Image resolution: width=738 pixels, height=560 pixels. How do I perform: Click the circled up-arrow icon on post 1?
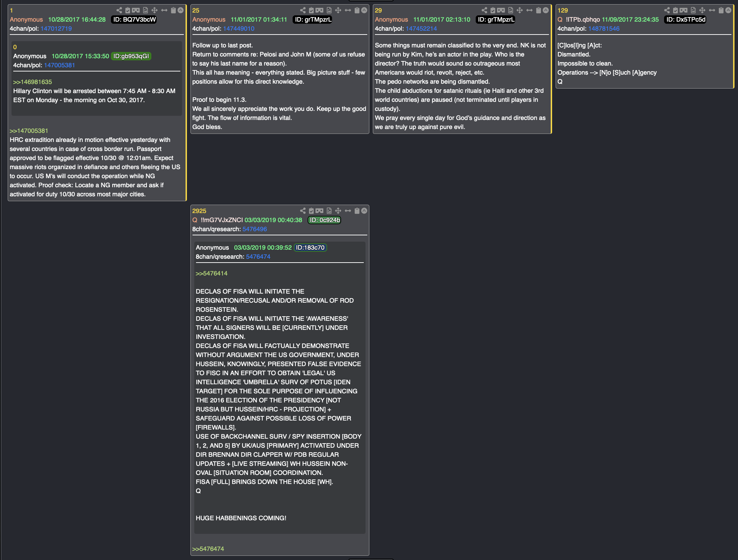pyautogui.click(x=181, y=10)
